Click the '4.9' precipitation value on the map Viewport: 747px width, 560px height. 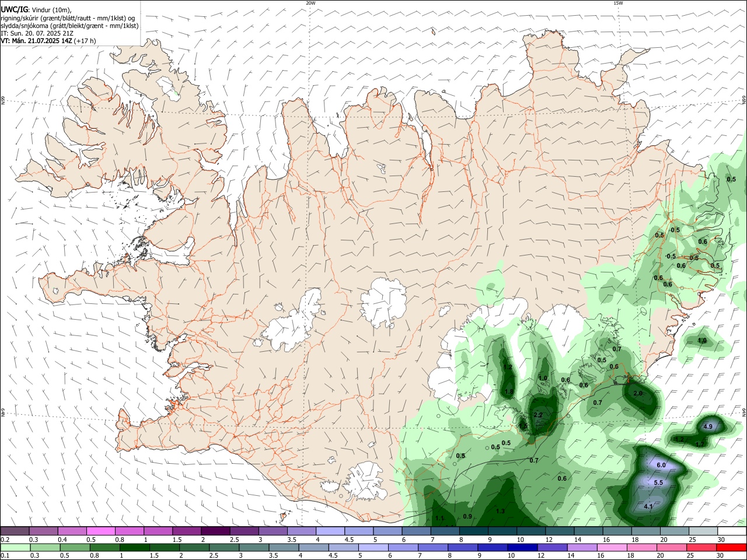pos(708,427)
